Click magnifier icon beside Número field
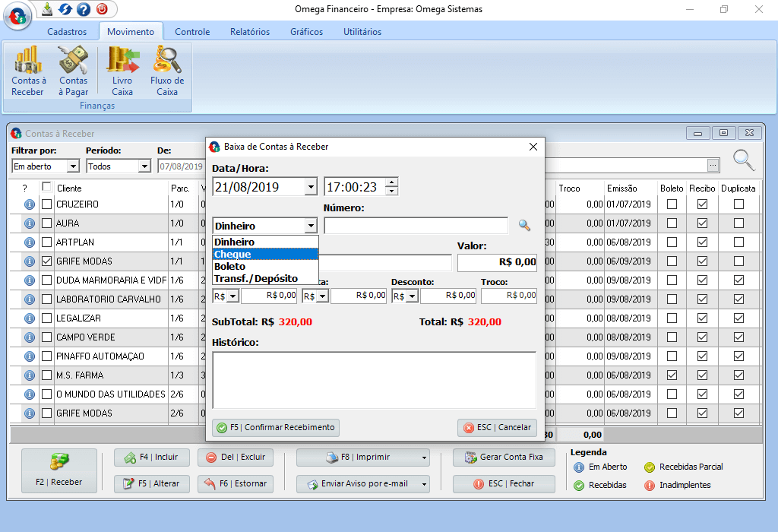The image size is (778, 532). click(x=524, y=225)
